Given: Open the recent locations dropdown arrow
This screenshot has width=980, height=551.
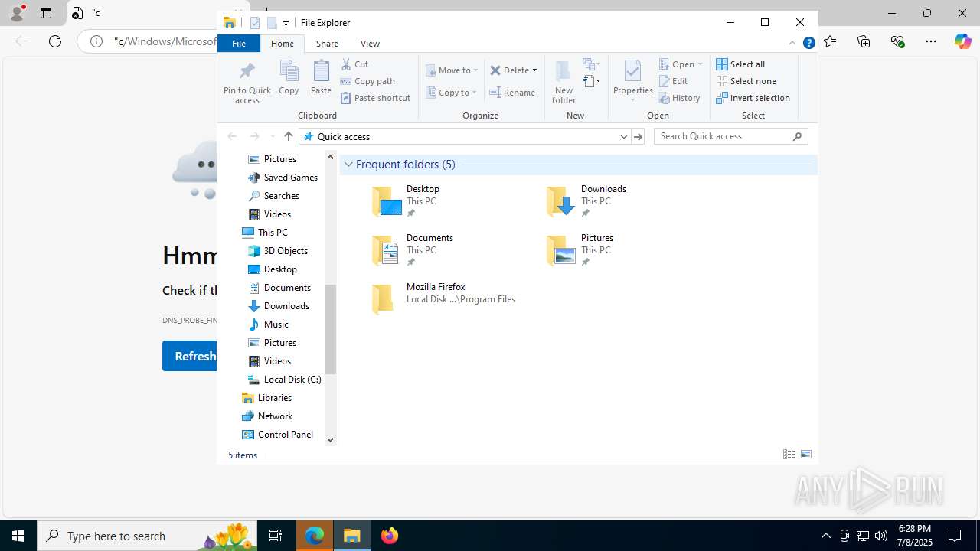Looking at the screenshot, I should [272, 136].
